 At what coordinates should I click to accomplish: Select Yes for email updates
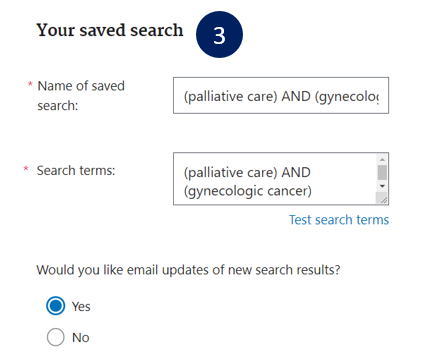[55, 306]
